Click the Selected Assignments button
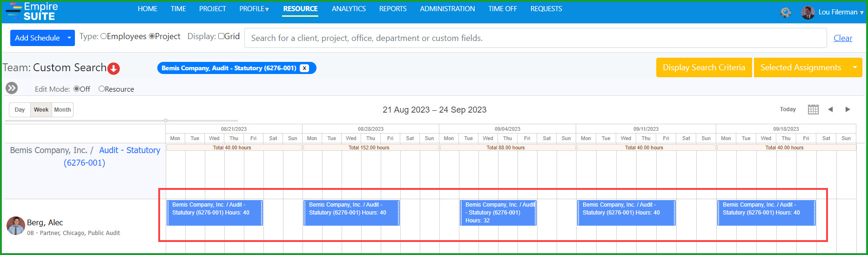 coord(801,67)
